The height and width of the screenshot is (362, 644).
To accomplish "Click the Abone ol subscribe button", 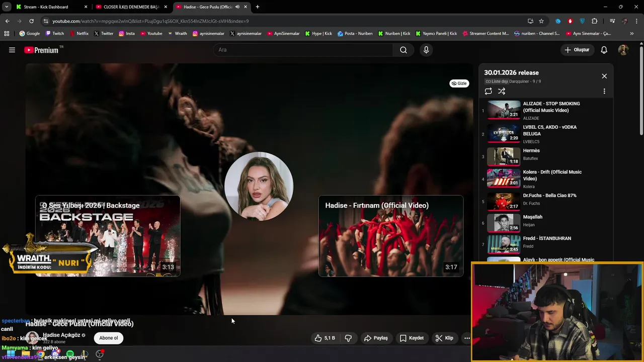I will pos(108,338).
